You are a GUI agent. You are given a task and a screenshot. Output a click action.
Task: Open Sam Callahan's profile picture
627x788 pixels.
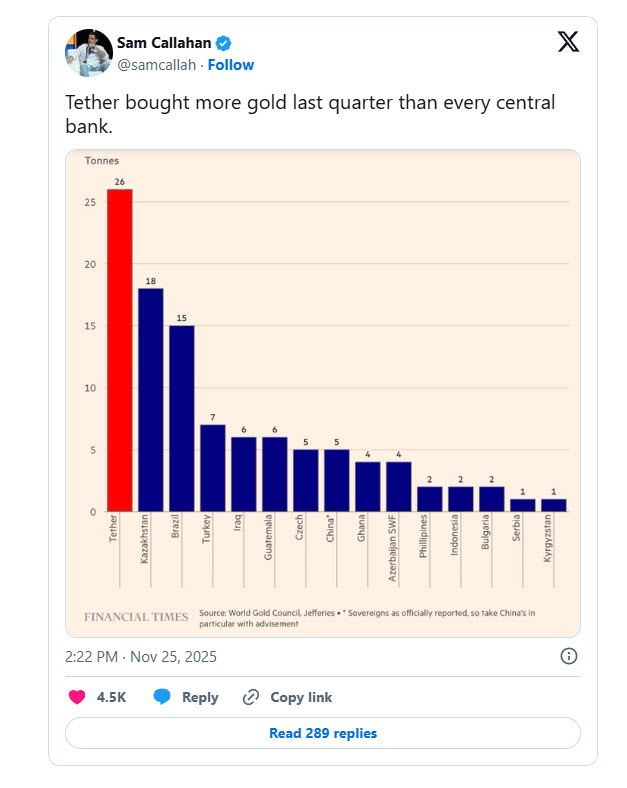click(88, 52)
